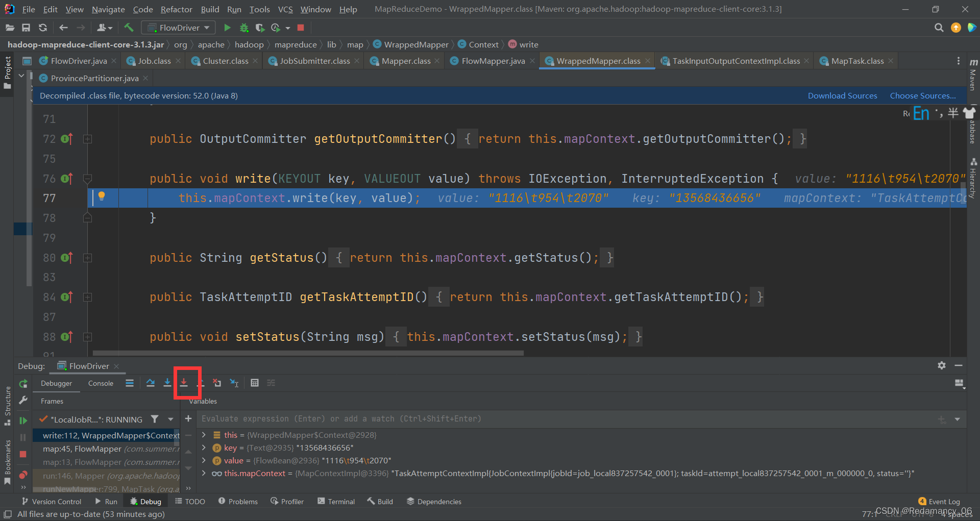Viewport: 980px width, 521px height.
Task: Toggle the Version Control tool window button
Action: click(51, 502)
